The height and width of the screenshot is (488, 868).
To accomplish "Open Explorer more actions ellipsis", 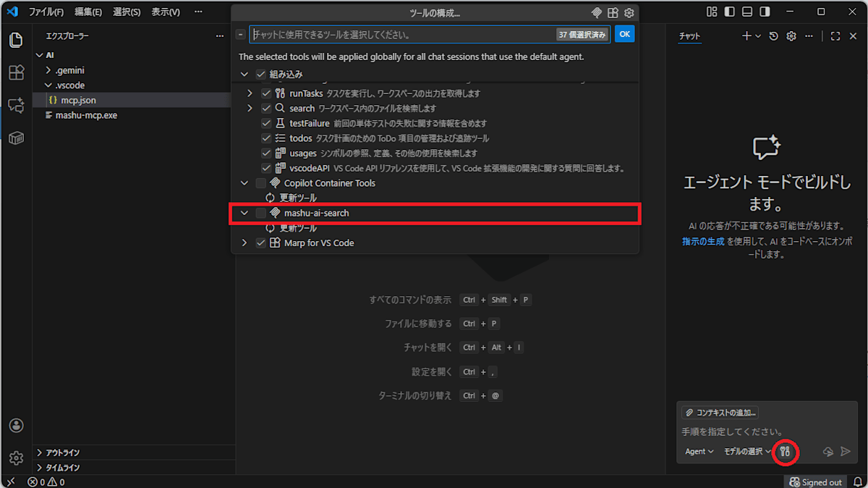I will [x=220, y=35].
